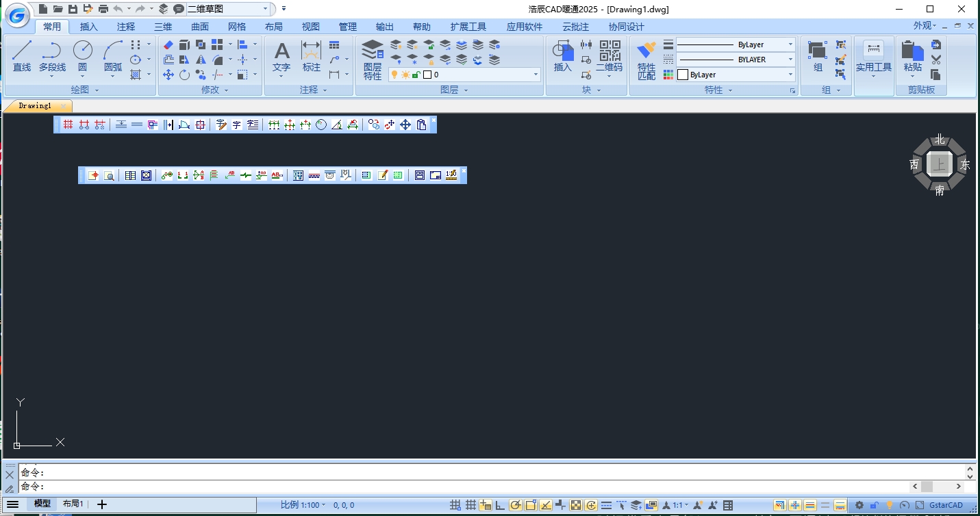Open the 图层特性 layer properties manager
The height and width of the screenshot is (516, 980).
[x=373, y=60]
